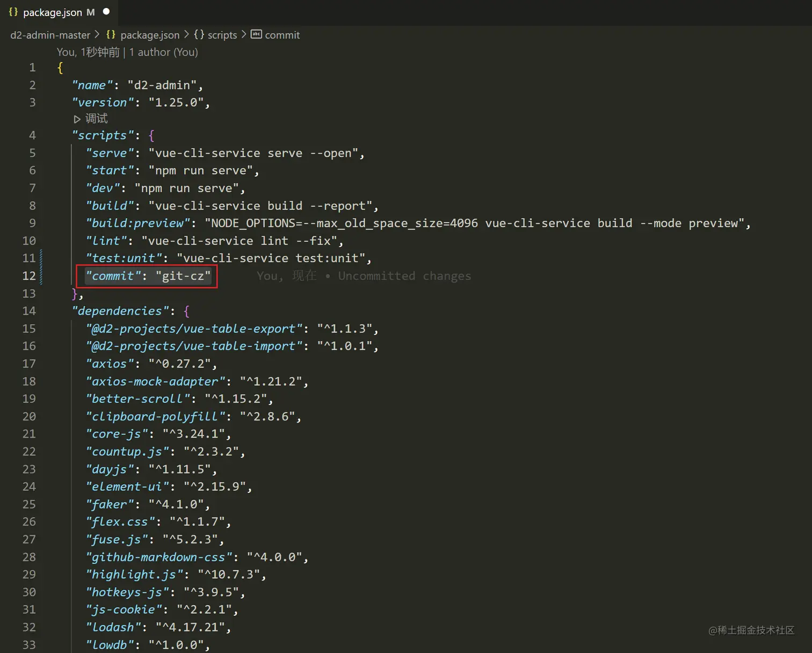Open the '1 author (You)' CodeLens
812x653 pixels.
(164, 52)
